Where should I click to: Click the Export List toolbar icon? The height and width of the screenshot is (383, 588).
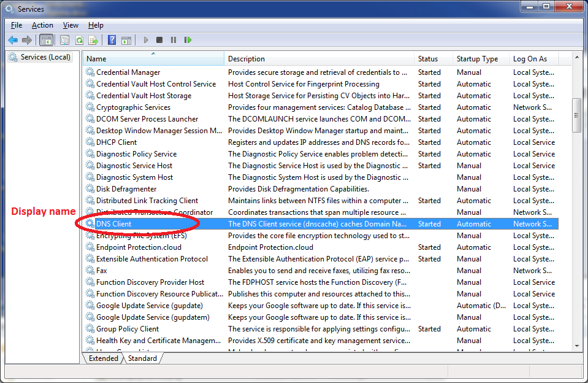pyautogui.click(x=93, y=40)
